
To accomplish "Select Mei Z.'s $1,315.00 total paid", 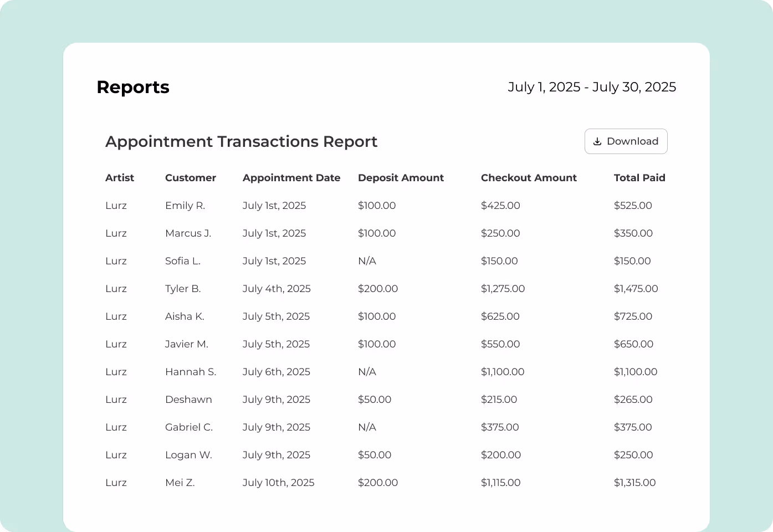I will point(634,483).
